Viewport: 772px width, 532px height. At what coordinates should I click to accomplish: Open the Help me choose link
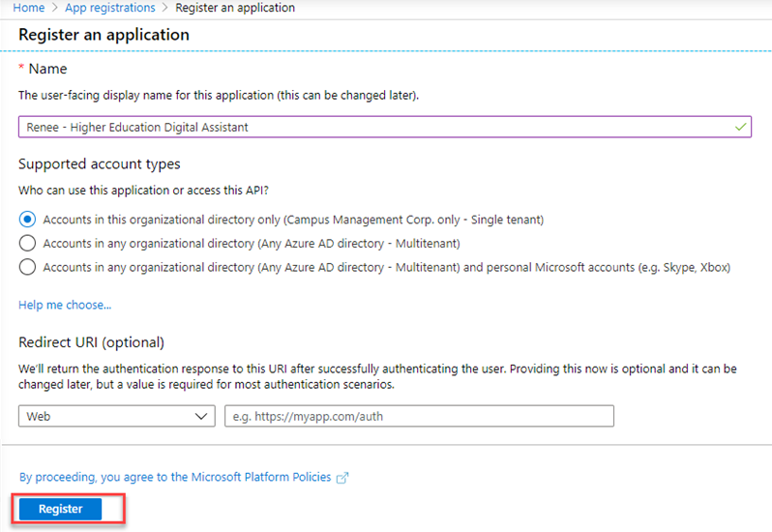[65, 305]
